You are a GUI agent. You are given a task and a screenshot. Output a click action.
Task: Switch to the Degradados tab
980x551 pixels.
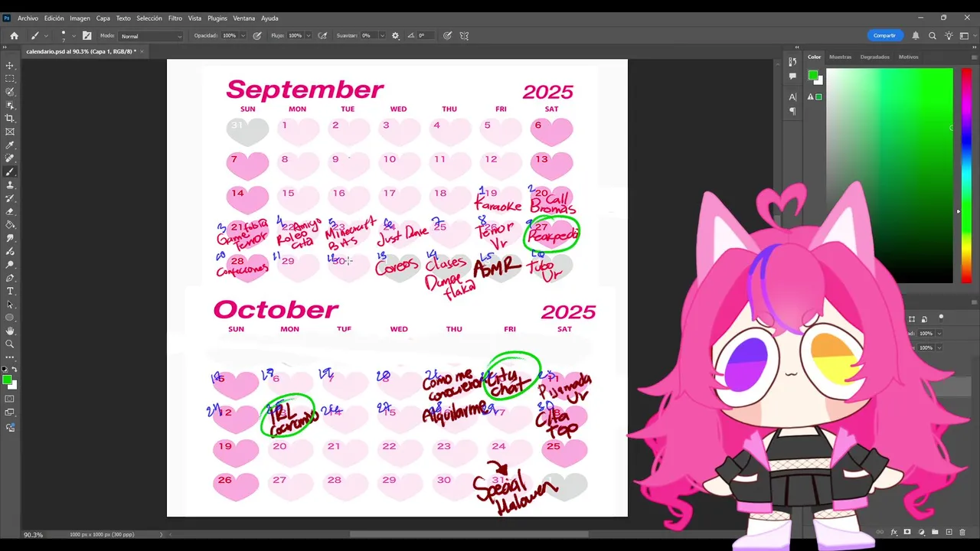(x=874, y=57)
